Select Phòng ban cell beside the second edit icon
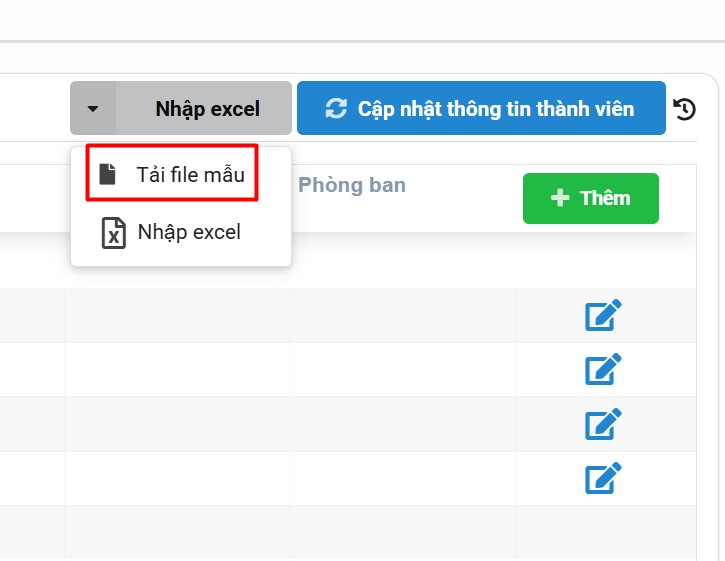Image resolution: width=725 pixels, height=561 pixels. pyautogui.click(x=402, y=370)
